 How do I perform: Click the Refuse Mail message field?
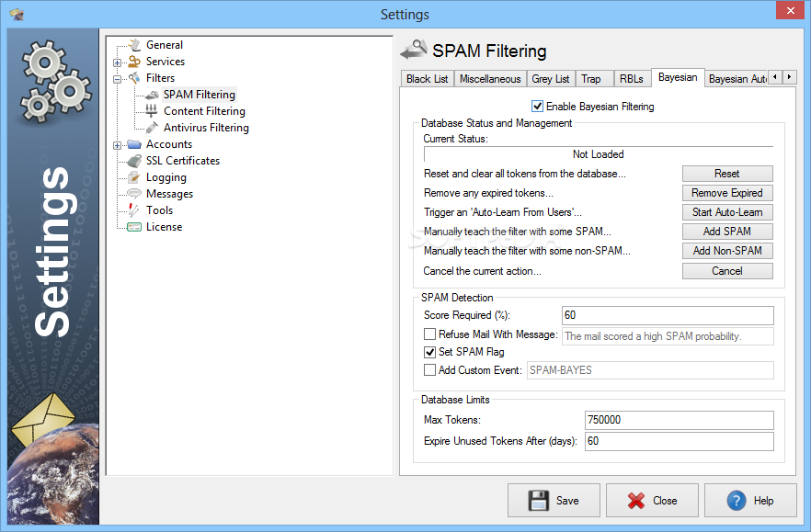[x=668, y=336]
